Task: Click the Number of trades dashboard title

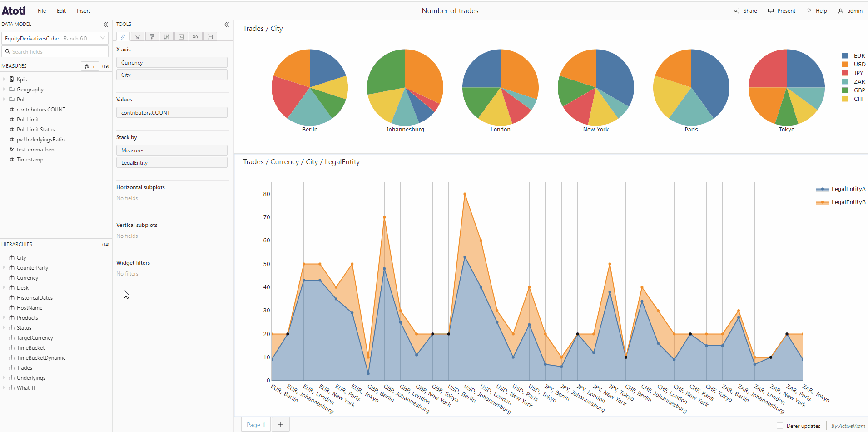Action: [x=450, y=11]
